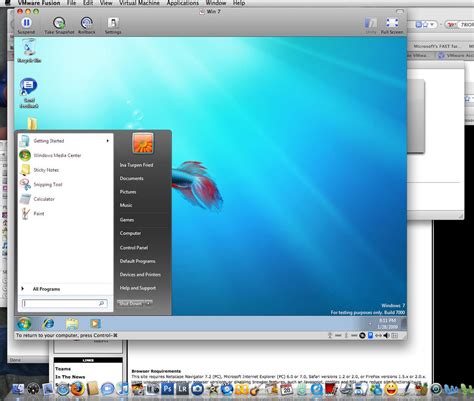474x401 pixels.
Task: Open Devices and Printers from Start menu
Action: pyautogui.click(x=140, y=274)
